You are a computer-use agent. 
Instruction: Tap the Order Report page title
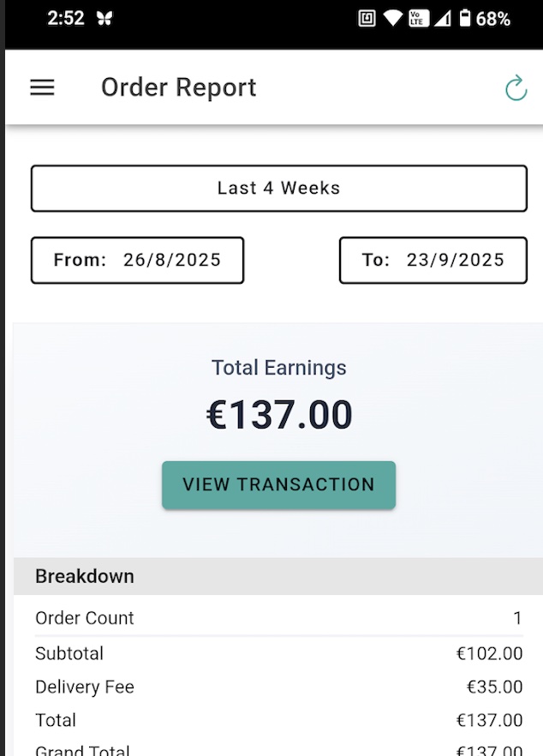(178, 87)
